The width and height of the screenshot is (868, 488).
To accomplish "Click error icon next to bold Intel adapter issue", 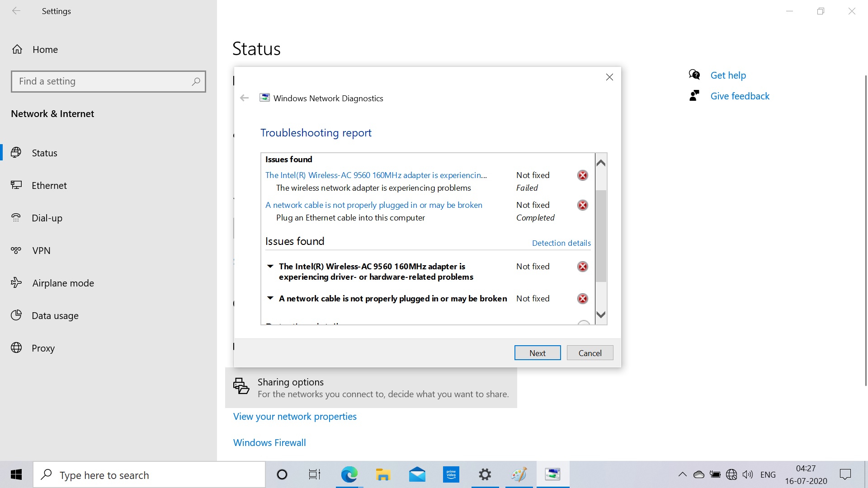I will click(x=583, y=267).
